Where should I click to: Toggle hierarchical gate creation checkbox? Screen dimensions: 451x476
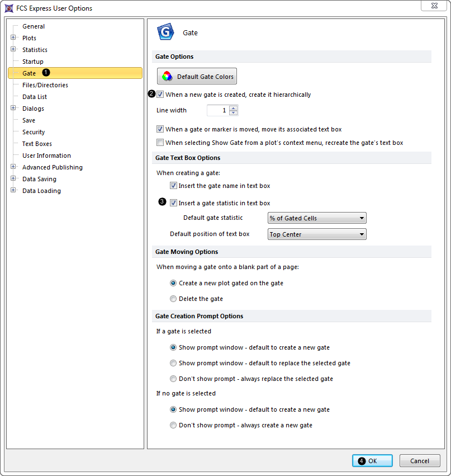click(x=160, y=95)
